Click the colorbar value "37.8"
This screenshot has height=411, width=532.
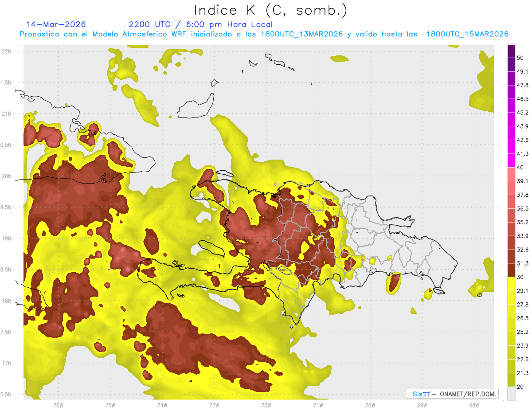click(523, 195)
